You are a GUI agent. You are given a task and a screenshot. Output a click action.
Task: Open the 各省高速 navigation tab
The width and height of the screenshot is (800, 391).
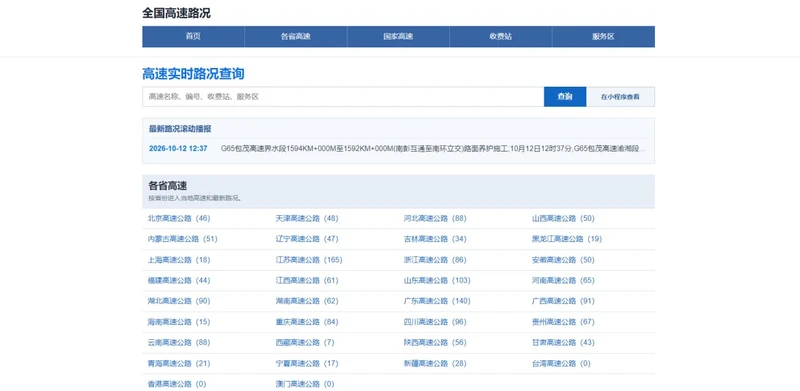pyautogui.click(x=296, y=37)
